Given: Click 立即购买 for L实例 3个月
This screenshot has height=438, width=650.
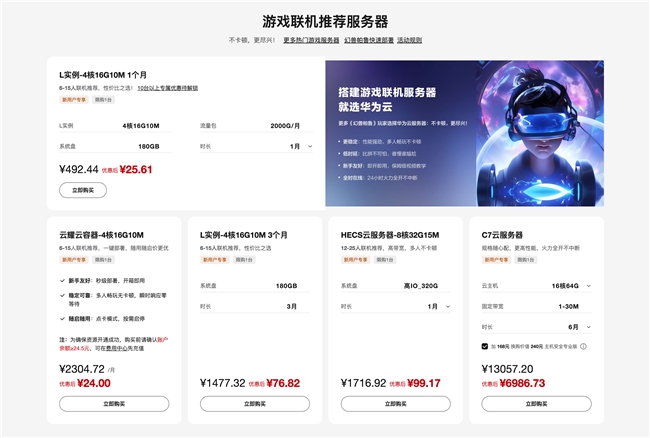Looking at the screenshot, I should click(x=255, y=404).
